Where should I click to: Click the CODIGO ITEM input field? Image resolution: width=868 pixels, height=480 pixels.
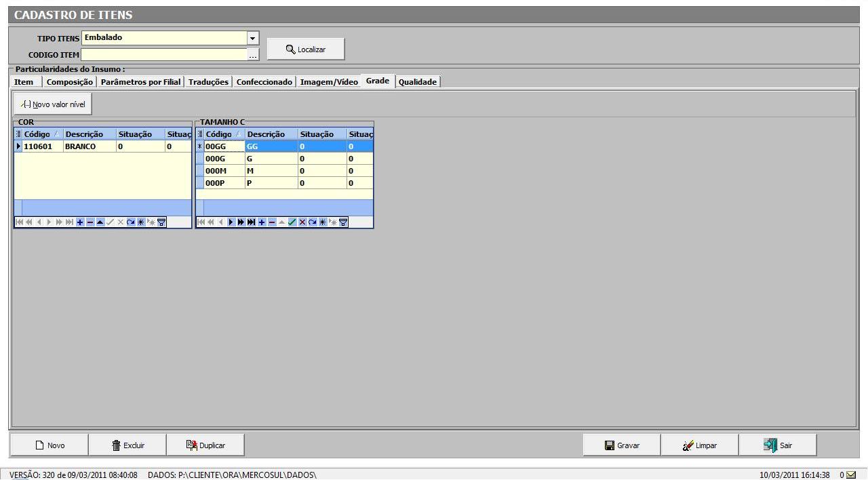(x=164, y=56)
